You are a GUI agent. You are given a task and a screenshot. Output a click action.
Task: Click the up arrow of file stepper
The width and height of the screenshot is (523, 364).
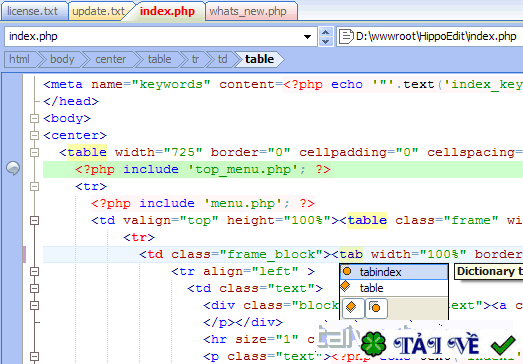326,32
